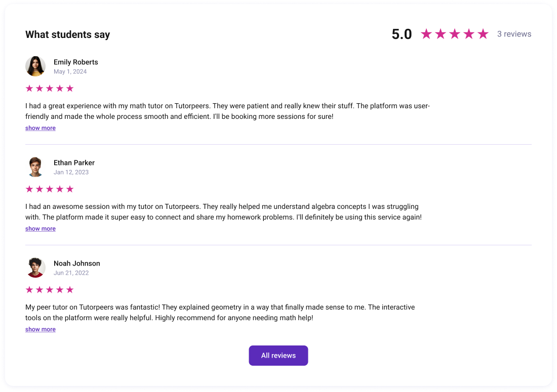This screenshot has width=557, height=392.
Task: Click the first star in overall 5.0 rating
Action: point(426,34)
